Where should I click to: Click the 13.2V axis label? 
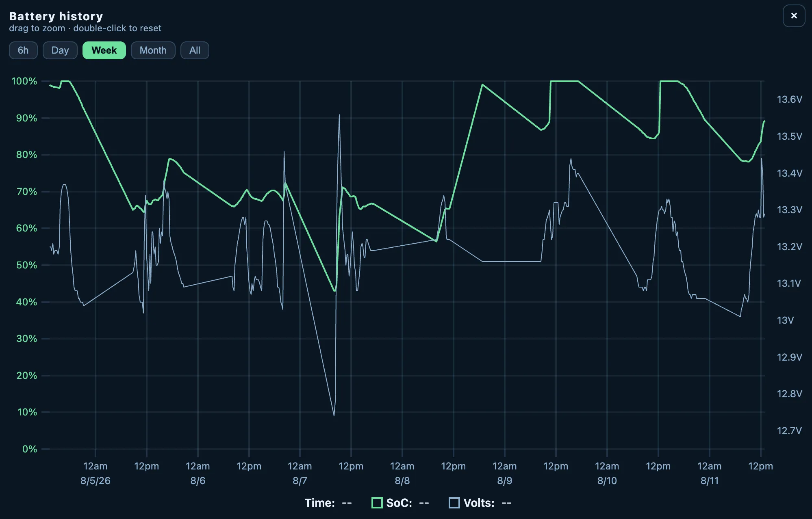tap(790, 247)
